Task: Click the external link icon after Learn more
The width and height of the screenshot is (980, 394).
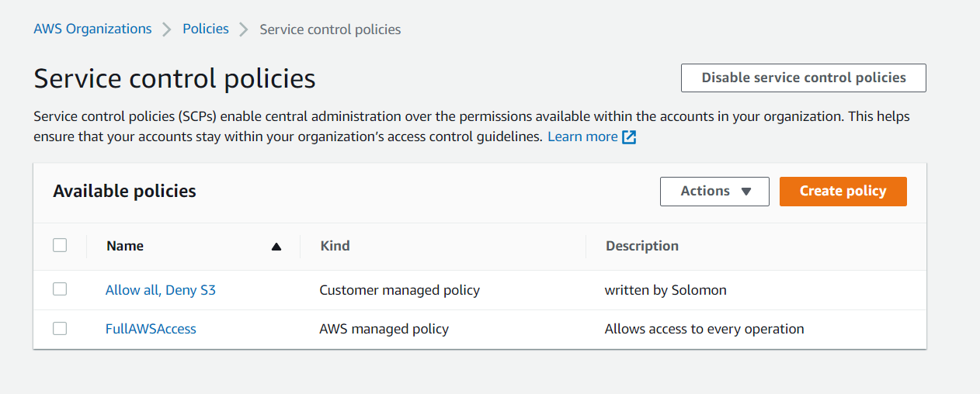Action: [x=630, y=137]
